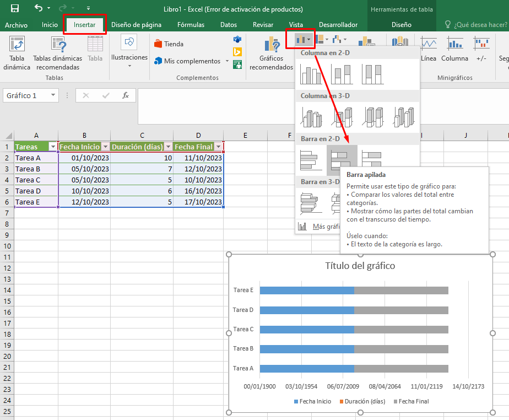Insert a Línea sparkline

429,49
